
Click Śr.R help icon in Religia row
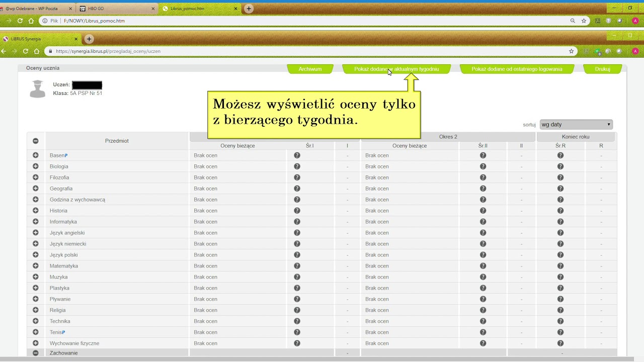[560, 310]
